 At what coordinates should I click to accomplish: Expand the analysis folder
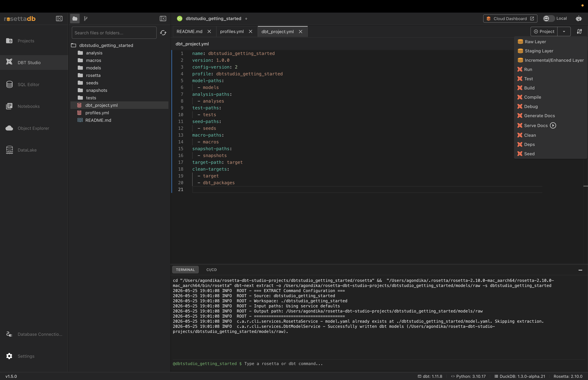point(119,53)
